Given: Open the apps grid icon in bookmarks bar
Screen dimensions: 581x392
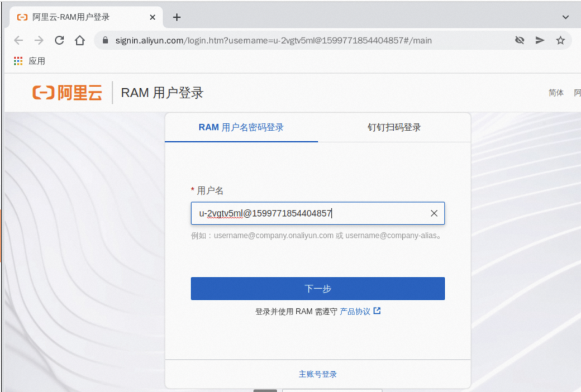Looking at the screenshot, I should (x=18, y=61).
